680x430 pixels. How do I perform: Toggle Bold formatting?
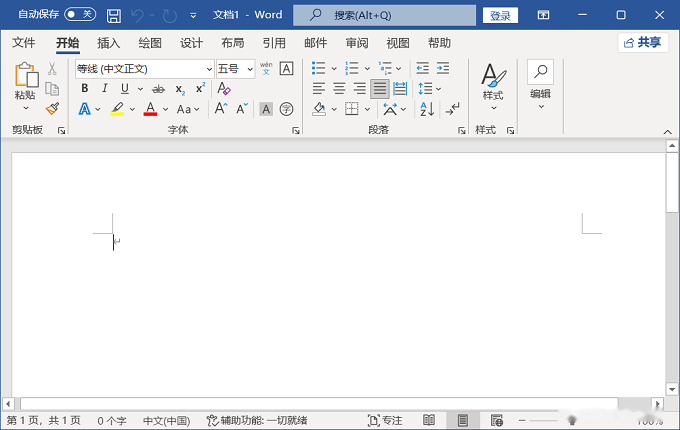click(x=85, y=88)
